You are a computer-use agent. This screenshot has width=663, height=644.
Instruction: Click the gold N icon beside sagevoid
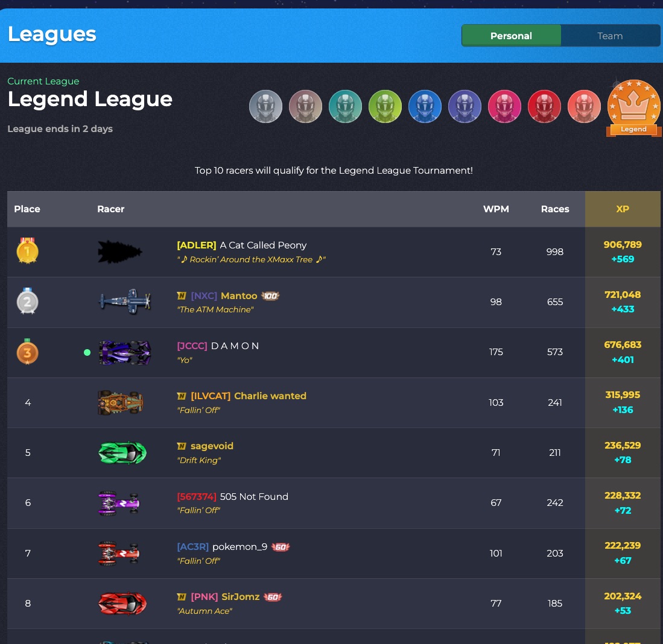182,446
